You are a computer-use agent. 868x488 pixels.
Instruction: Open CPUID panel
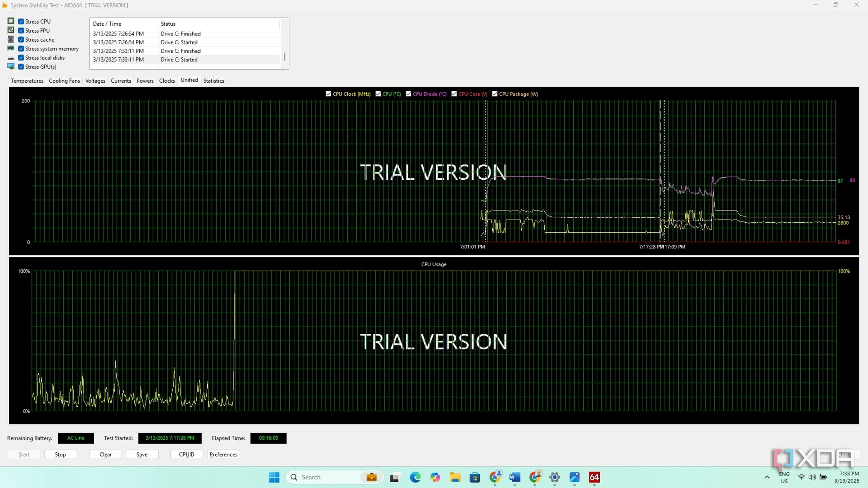186,455
